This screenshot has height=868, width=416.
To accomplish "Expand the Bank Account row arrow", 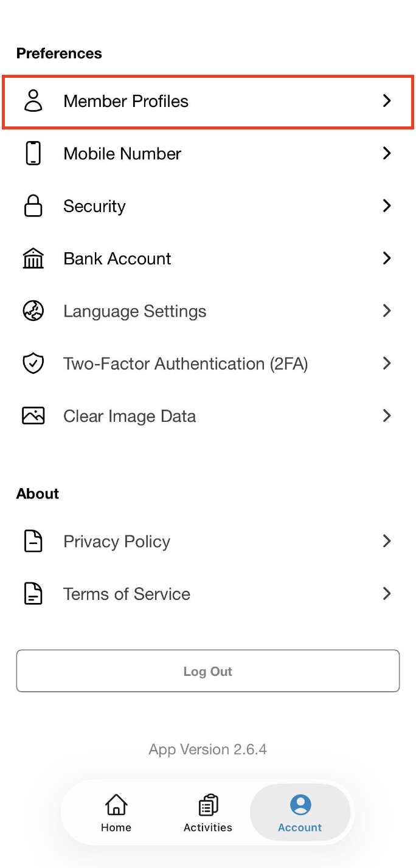I will point(387,258).
